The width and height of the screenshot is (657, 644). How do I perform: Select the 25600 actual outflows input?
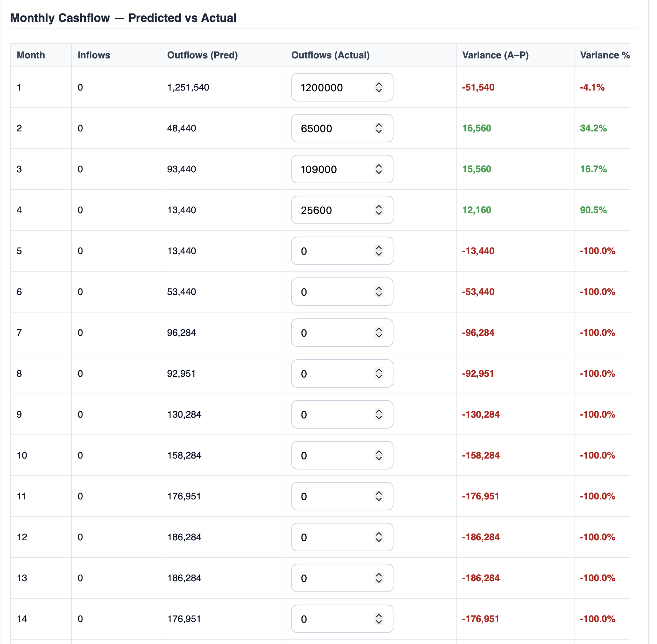click(x=342, y=210)
